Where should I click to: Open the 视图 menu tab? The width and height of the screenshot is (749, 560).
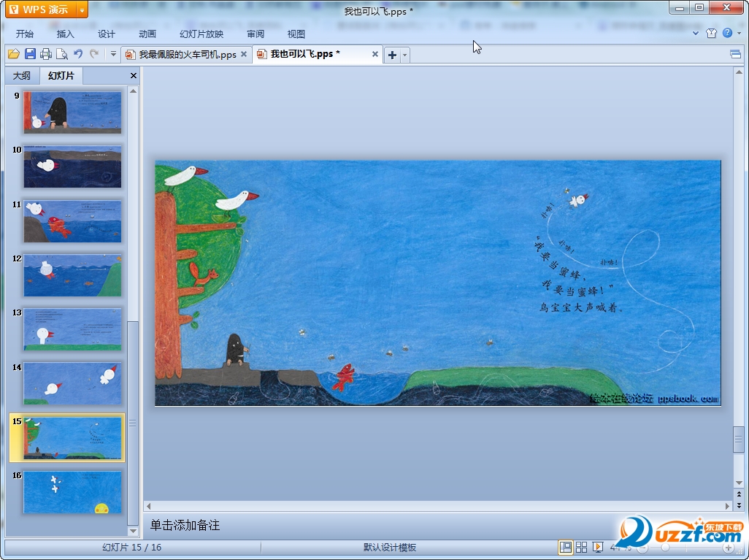point(296,34)
